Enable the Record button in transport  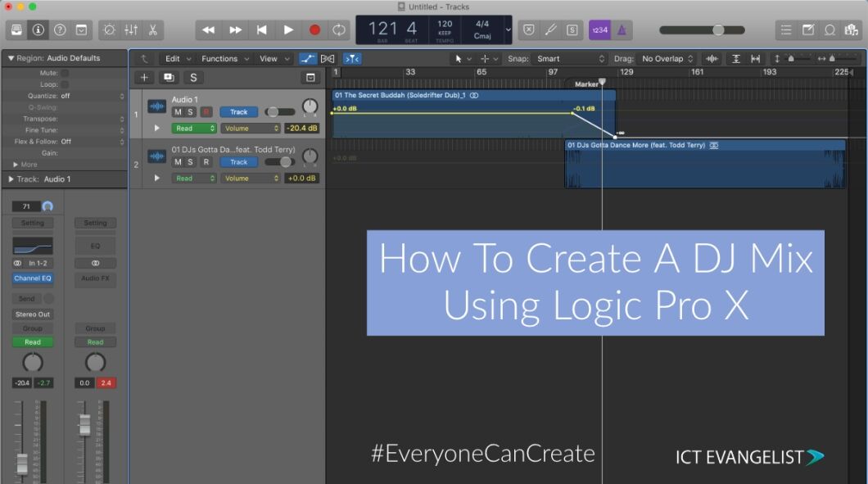pyautogui.click(x=314, y=29)
